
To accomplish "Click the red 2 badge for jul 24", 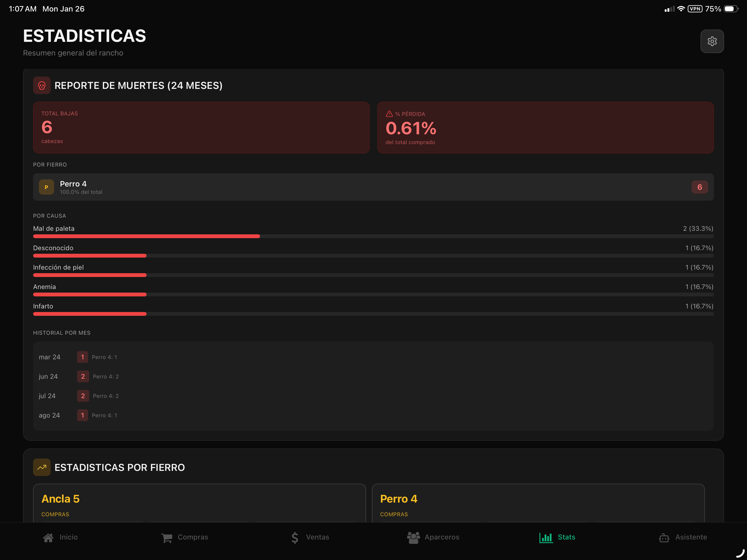I will pos(83,396).
